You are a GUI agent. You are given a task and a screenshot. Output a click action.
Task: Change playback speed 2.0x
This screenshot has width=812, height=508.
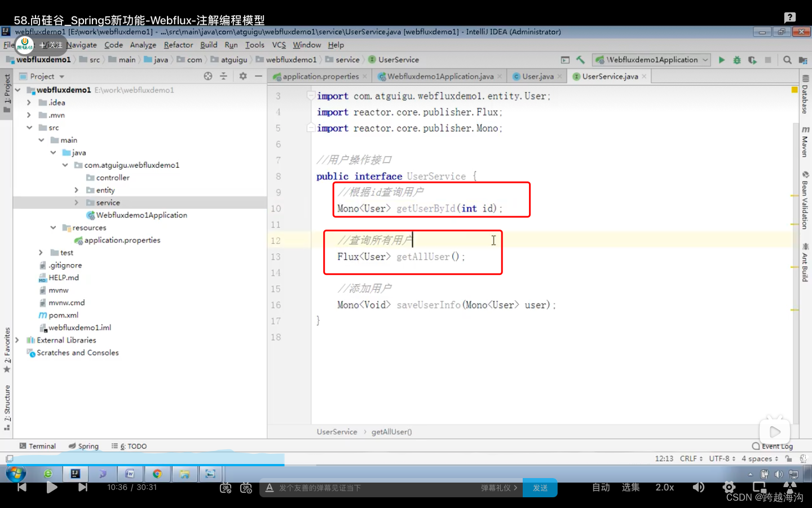pyautogui.click(x=665, y=487)
